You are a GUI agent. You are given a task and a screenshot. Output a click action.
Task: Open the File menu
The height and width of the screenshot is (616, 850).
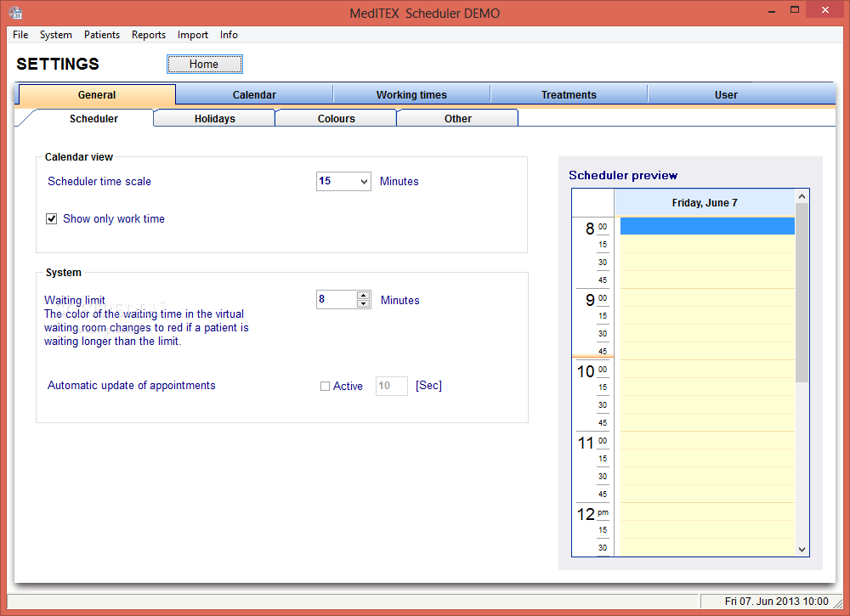tap(20, 35)
